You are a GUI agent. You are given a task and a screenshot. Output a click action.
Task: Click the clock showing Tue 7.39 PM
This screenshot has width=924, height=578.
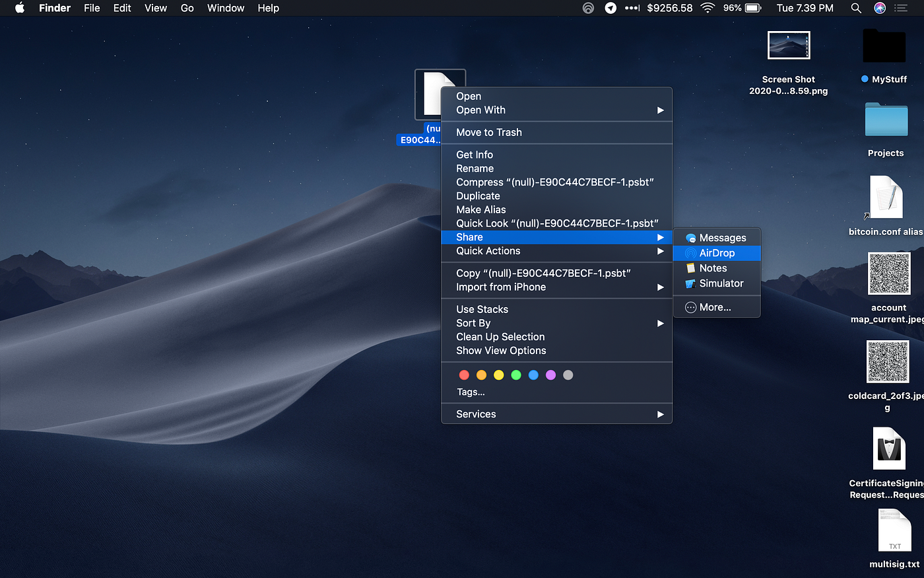pyautogui.click(x=805, y=8)
